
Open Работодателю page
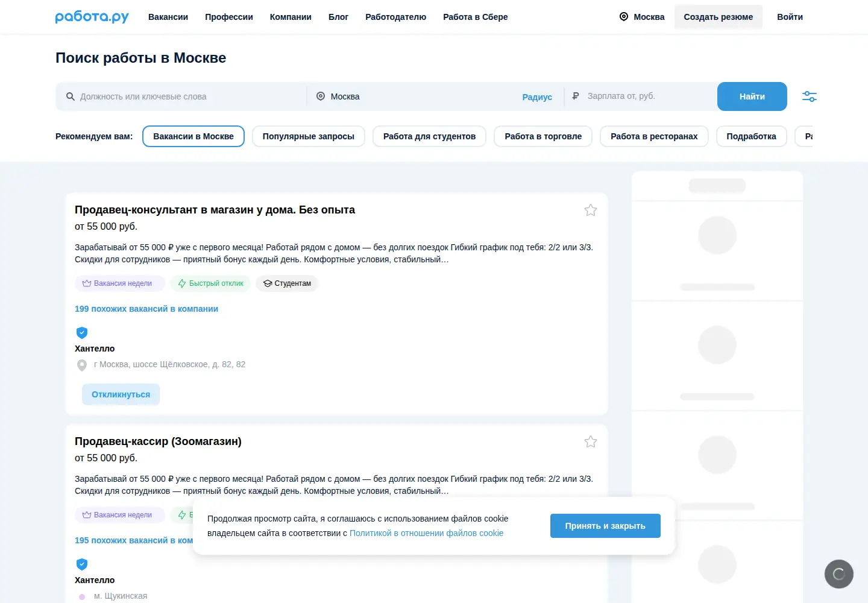pos(395,17)
